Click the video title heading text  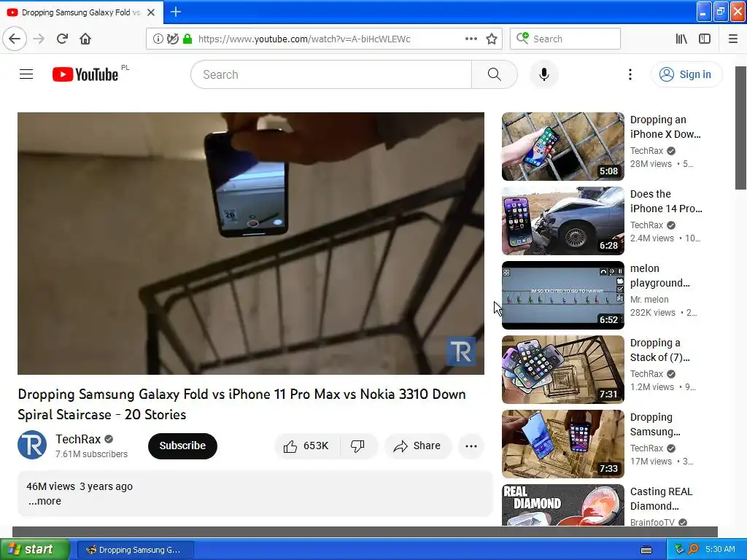(241, 404)
